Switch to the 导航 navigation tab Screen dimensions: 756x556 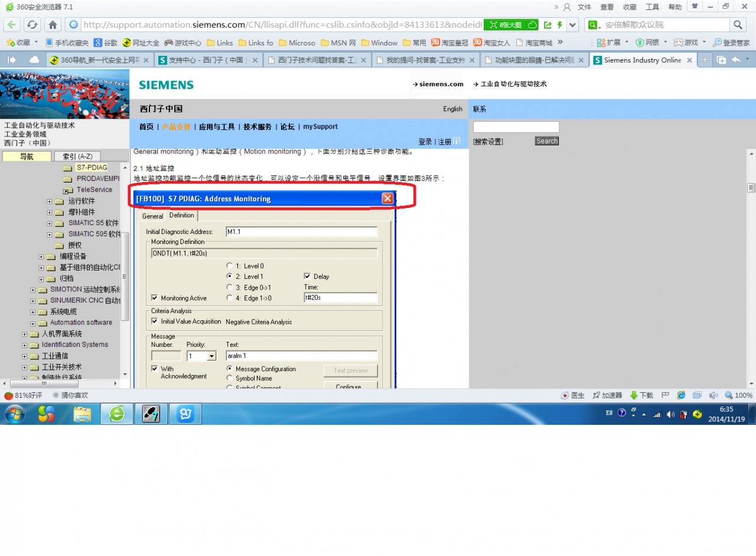click(27, 157)
